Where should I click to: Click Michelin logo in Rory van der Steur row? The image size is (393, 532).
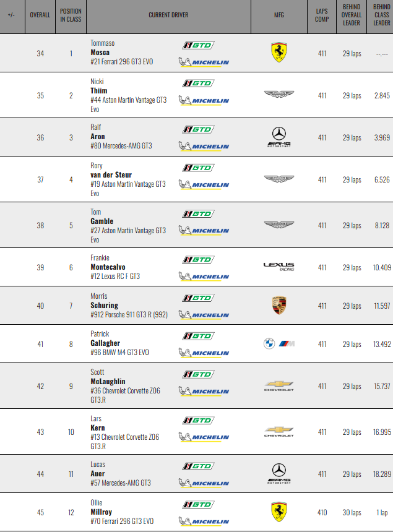tap(204, 184)
